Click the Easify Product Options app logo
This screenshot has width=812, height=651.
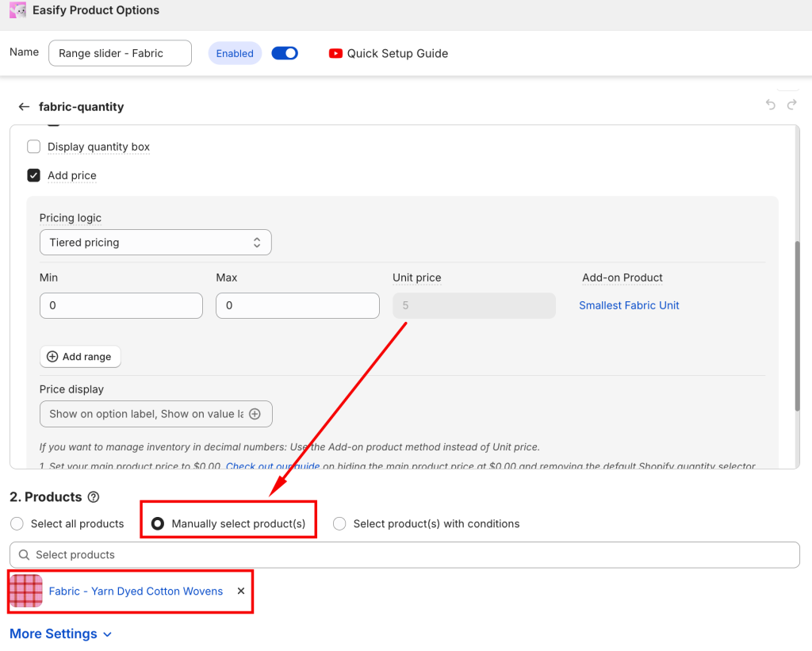pos(17,10)
